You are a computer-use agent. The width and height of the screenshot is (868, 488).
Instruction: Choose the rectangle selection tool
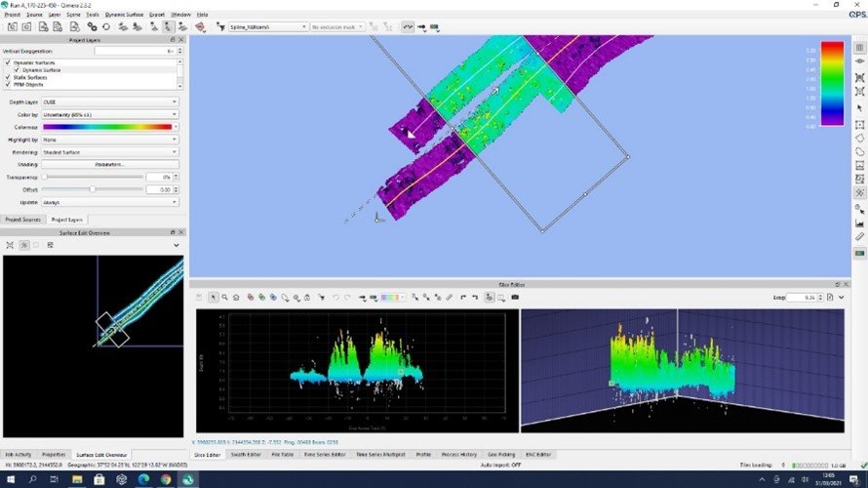859,125
